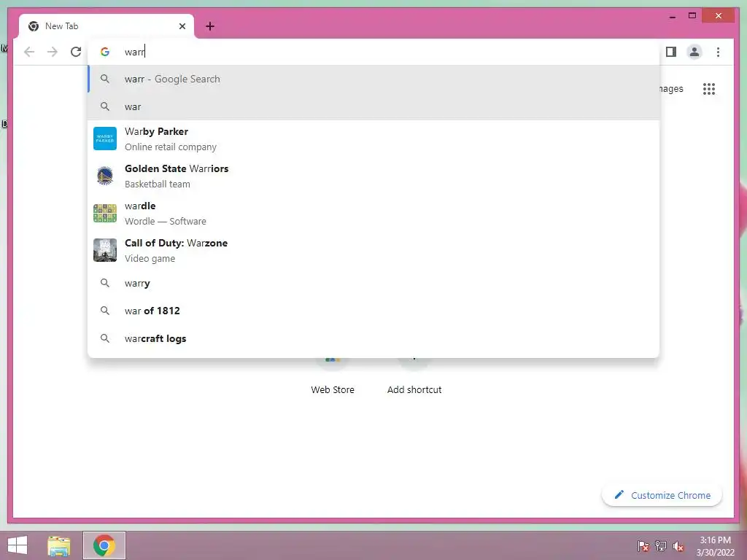Click the network tray icon
747x560 pixels.
point(661,545)
